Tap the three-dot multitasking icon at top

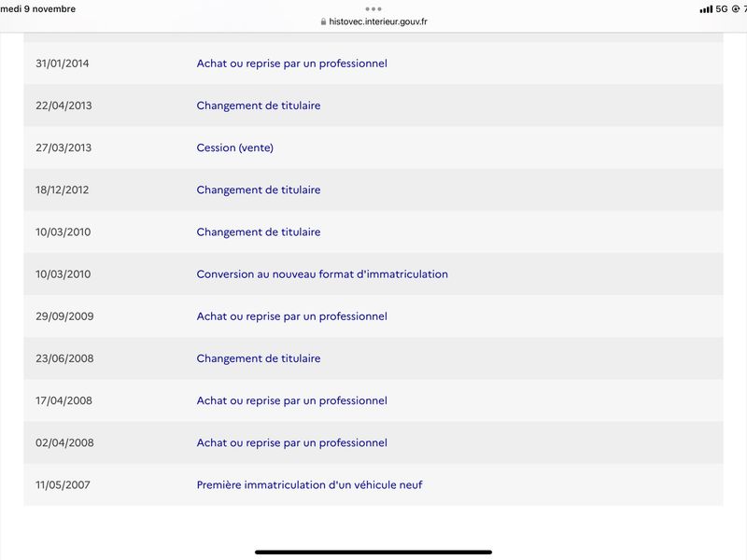[373, 8]
